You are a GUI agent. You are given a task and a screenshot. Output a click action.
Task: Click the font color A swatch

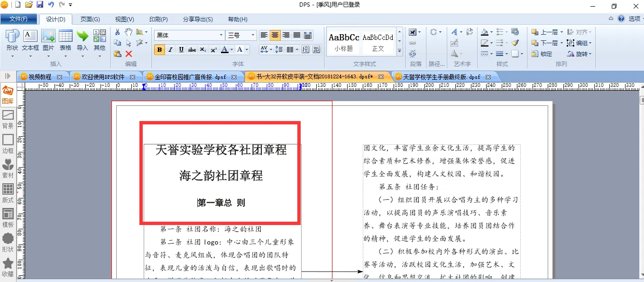pyautogui.click(x=225, y=49)
